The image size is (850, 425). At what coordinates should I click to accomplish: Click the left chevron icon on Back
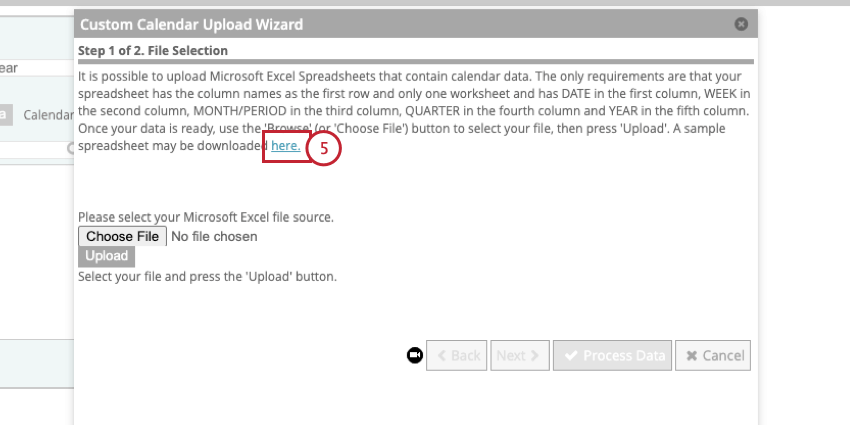(x=441, y=355)
